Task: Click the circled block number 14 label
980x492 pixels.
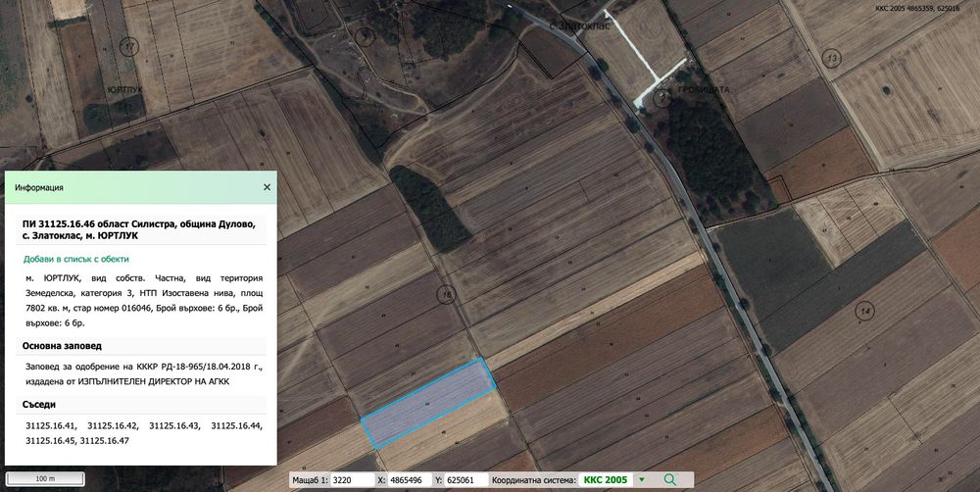Action: point(865,311)
